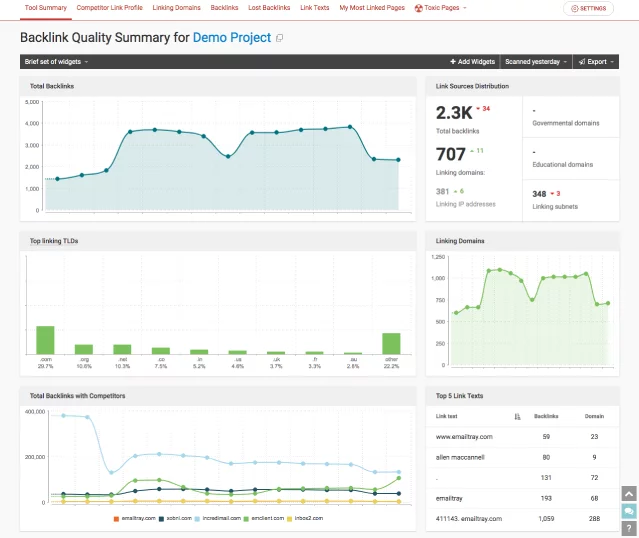Toggle inbox2.com yellow legend swatch
The width and height of the screenshot is (639, 538).
(290, 519)
